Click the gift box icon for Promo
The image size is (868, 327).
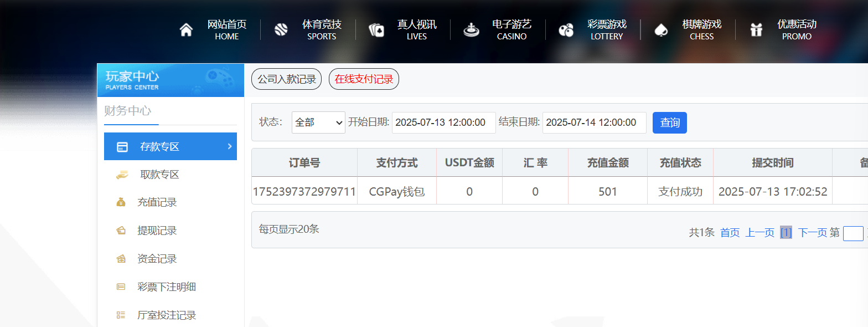pyautogui.click(x=756, y=30)
